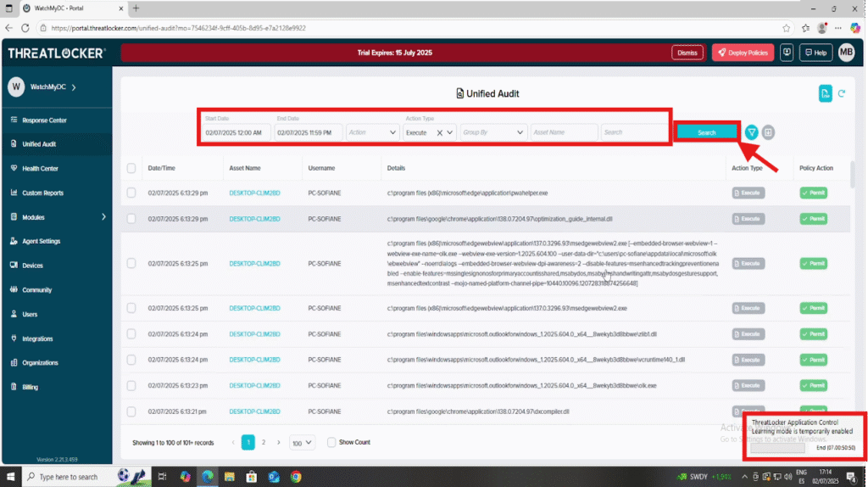Check the olk.exe row checkbox
The height and width of the screenshot is (487, 868).
click(x=131, y=385)
